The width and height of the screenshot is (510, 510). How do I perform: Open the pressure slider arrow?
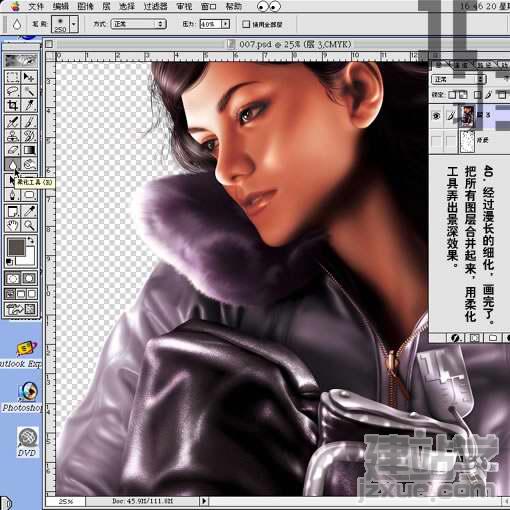point(226,24)
